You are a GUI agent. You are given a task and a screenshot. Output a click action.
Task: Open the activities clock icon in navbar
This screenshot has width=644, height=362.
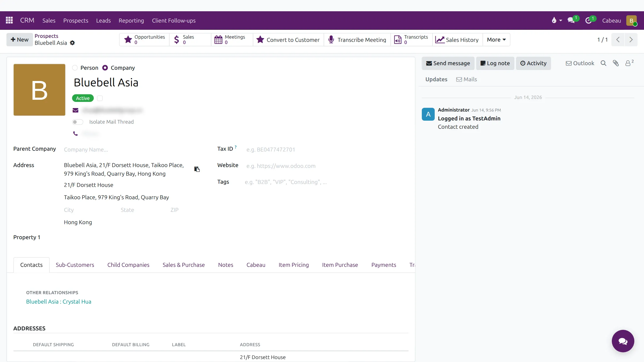588,20
